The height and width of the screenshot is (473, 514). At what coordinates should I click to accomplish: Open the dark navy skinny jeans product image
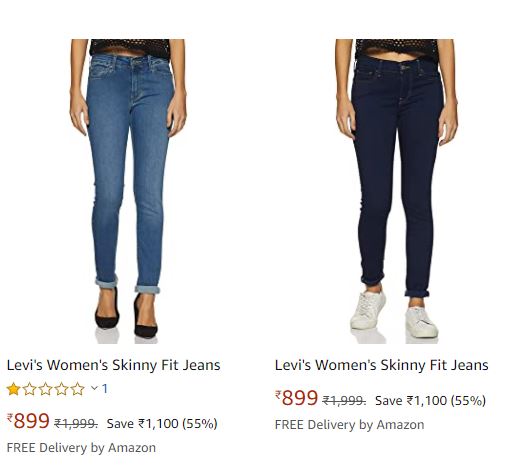[396, 191]
